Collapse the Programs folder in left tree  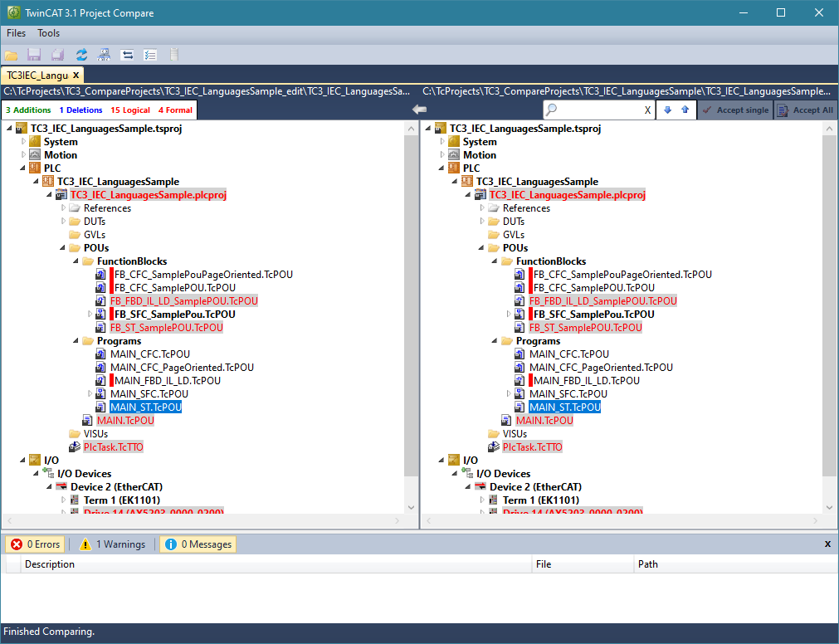pos(76,341)
